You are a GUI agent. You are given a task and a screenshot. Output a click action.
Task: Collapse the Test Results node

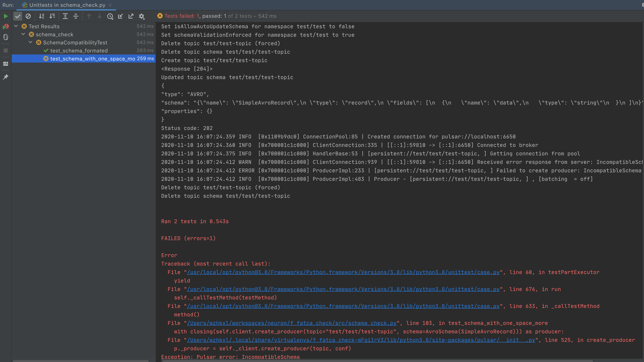pyautogui.click(x=16, y=26)
